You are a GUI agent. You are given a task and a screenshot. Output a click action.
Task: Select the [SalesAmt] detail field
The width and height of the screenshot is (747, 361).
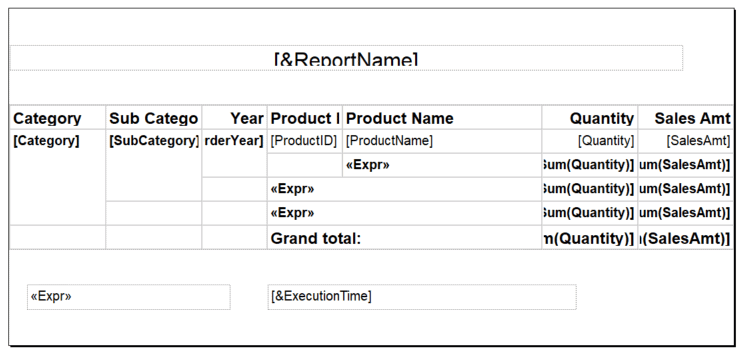tap(686, 141)
